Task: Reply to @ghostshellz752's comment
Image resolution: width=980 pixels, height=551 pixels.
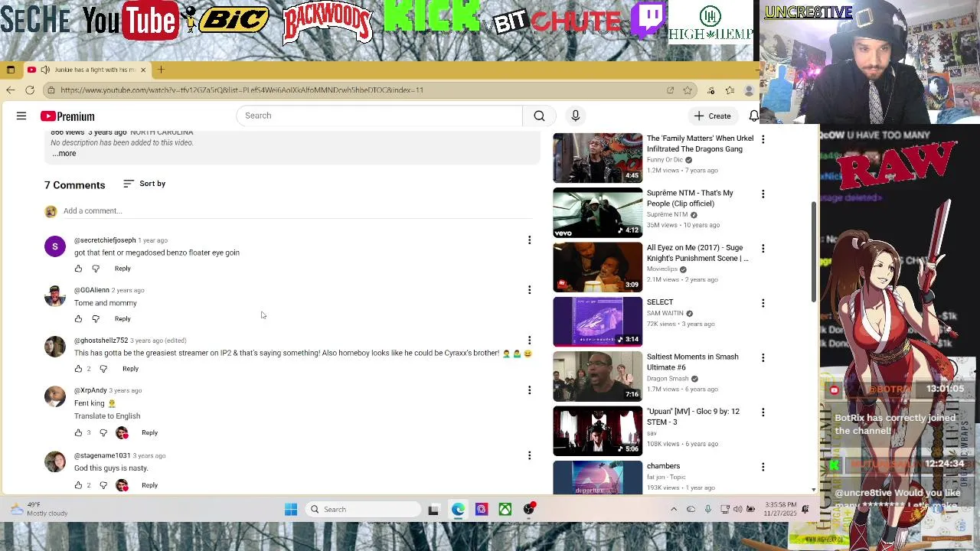Action: point(130,369)
